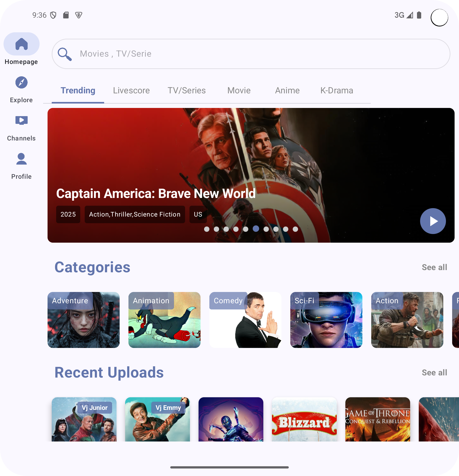Image resolution: width=459 pixels, height=476 pixels.
Task: Tap the US country tag
Action: click(198, 214)
